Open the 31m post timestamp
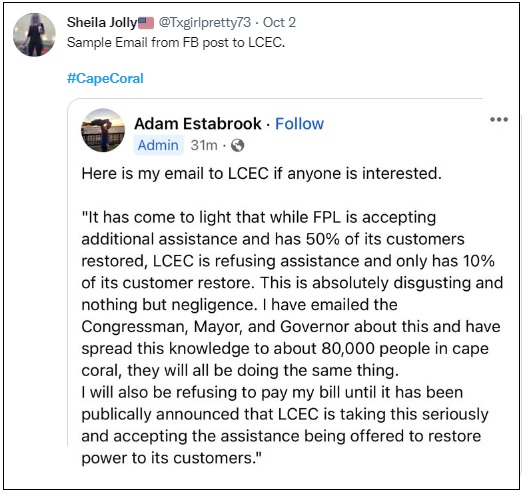The height and width of the screenshot is (492, 522). point(204,145)
